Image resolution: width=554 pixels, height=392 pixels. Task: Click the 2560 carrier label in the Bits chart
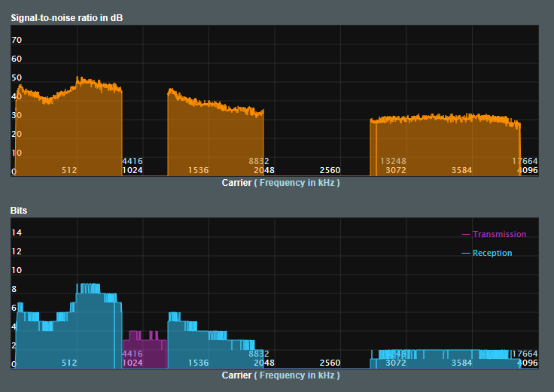[x=330, y=363]
